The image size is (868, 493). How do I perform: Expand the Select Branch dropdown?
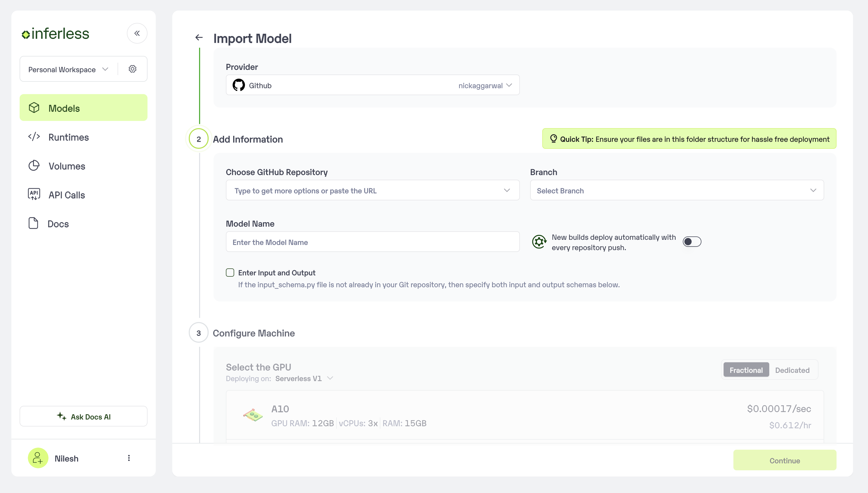[x=676, y=190]
